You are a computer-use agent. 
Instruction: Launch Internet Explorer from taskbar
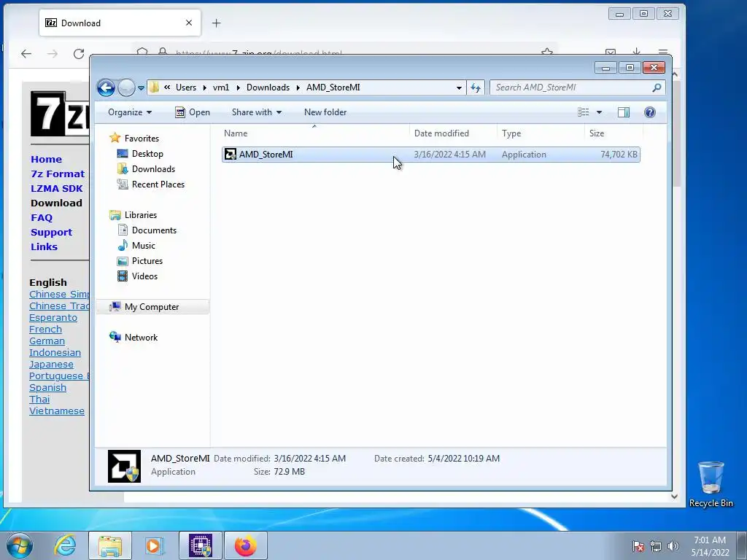65,545
